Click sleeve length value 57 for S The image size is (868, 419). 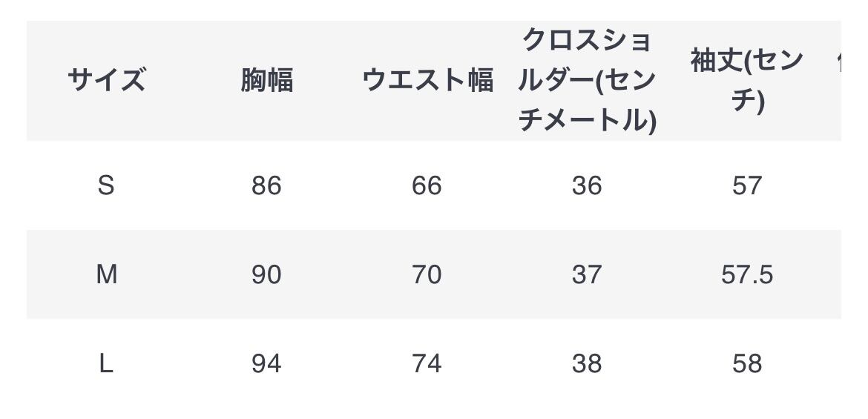click(747, 185)
